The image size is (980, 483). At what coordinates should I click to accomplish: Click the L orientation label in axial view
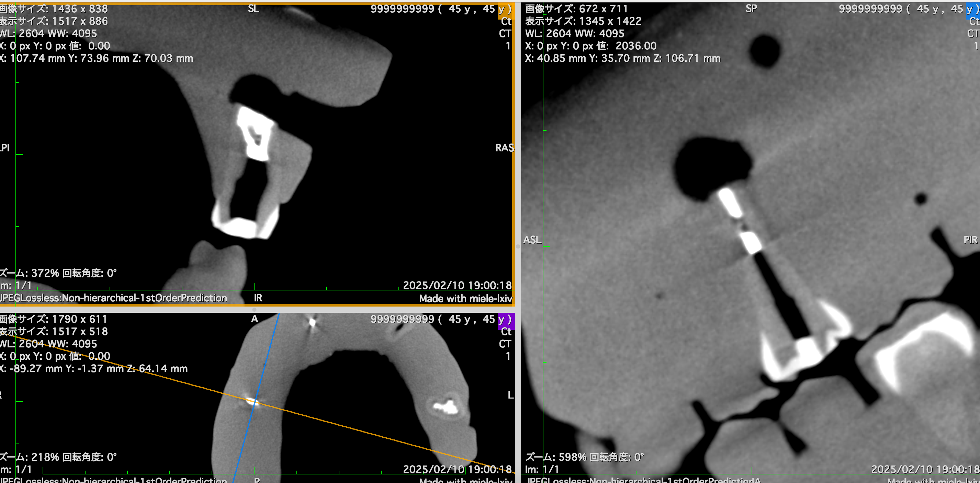coord(510,395)
